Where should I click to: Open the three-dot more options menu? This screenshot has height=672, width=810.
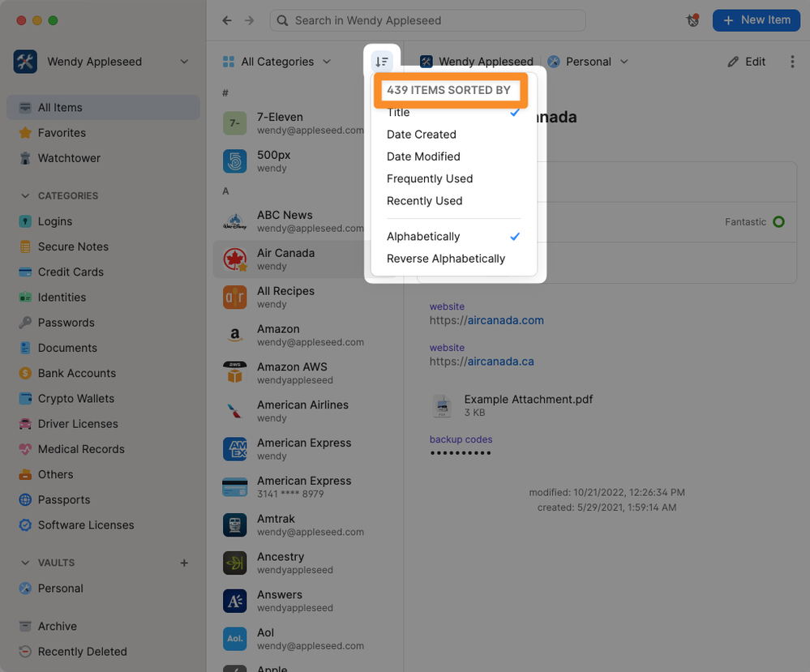tap(791, 62)
